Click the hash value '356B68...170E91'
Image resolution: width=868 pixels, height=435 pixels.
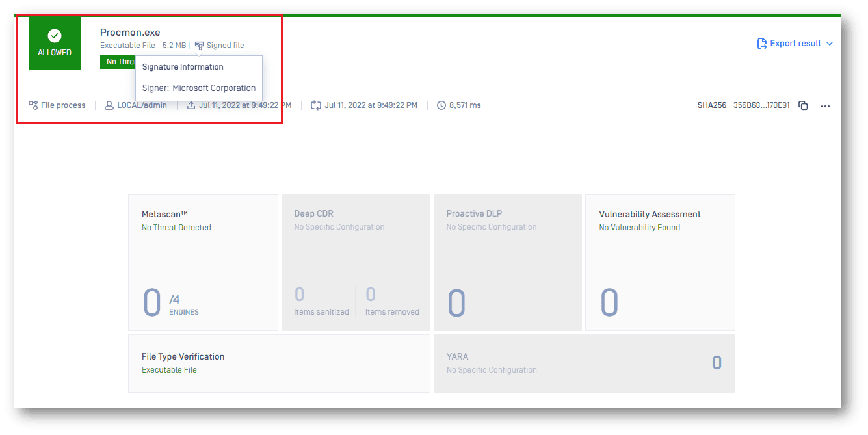[x=761, y=105]
